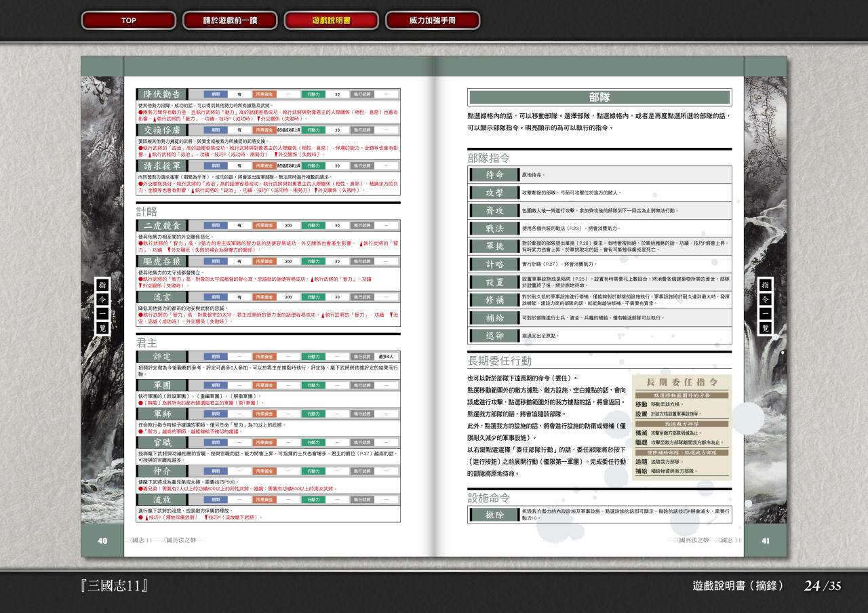Open the 請於遊戲前一讀 section
This screenshot has height=613, width=868.
(230, 20)
